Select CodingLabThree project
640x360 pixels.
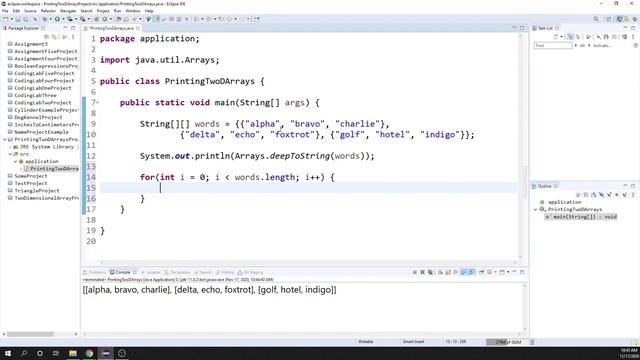35,95
